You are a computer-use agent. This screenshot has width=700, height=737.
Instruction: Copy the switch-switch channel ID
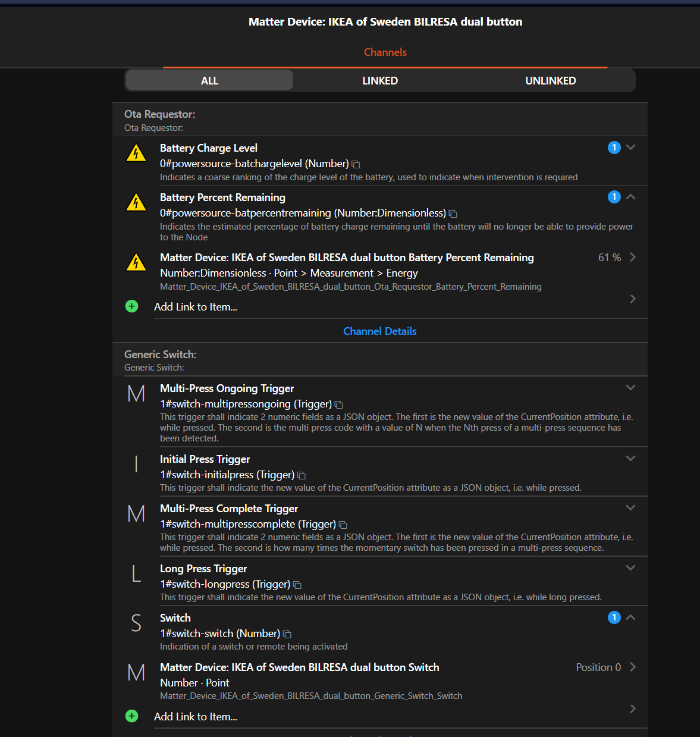tap(287, 634)
